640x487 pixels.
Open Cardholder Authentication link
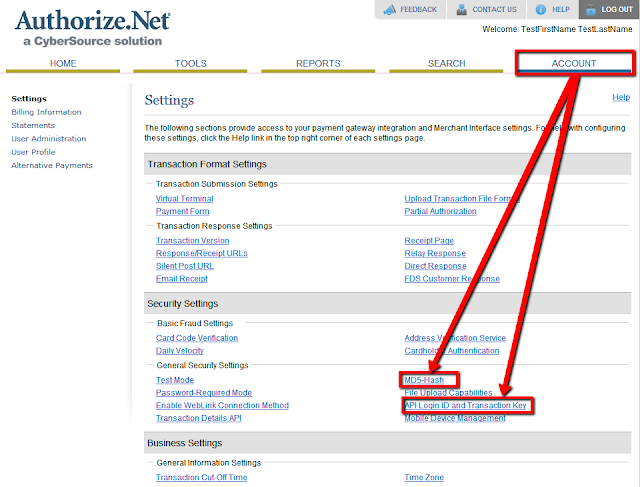(452, 351)
